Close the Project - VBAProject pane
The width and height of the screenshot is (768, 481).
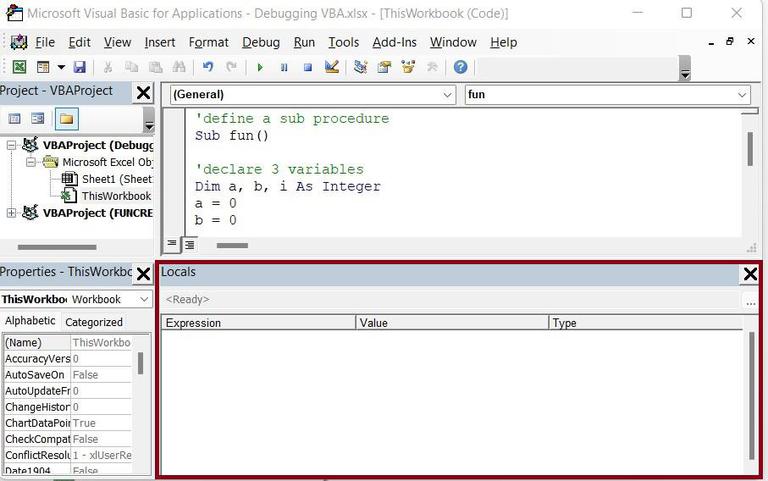143,93
